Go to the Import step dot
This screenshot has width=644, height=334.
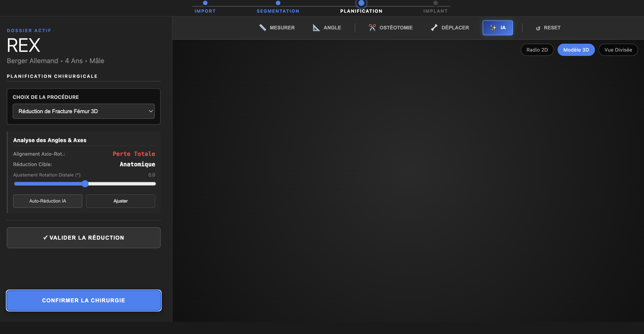pyautogui.click(x=205, y=3)
